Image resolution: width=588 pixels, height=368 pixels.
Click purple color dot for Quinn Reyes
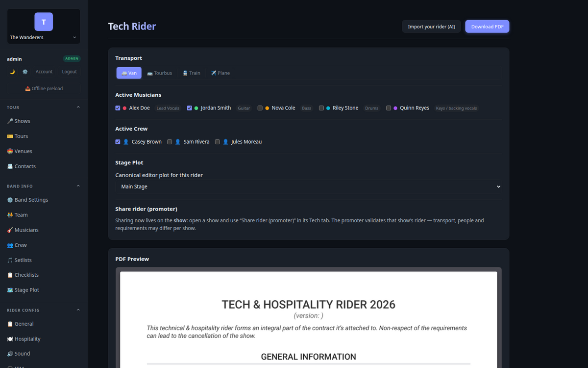click(395, 108)
